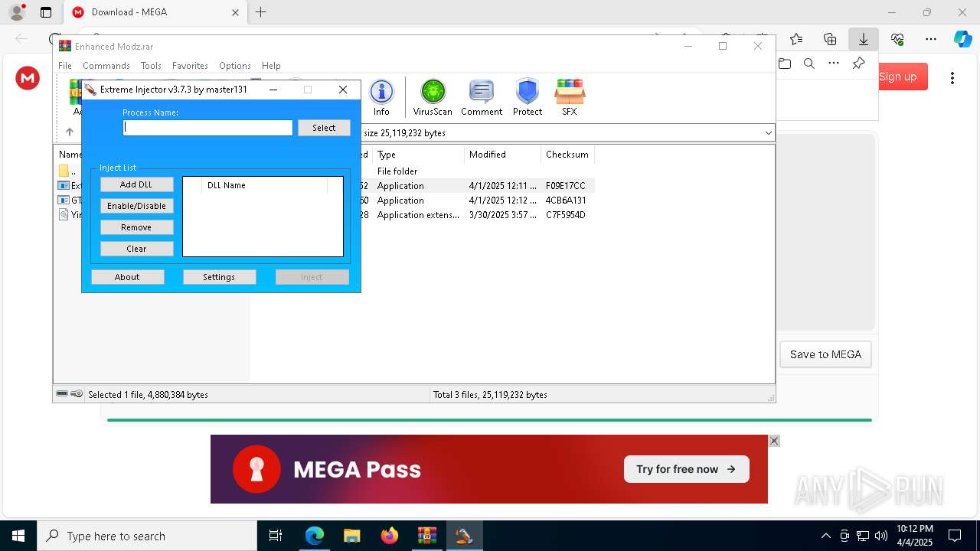Focus the Process Name input field

coord(208,128)
